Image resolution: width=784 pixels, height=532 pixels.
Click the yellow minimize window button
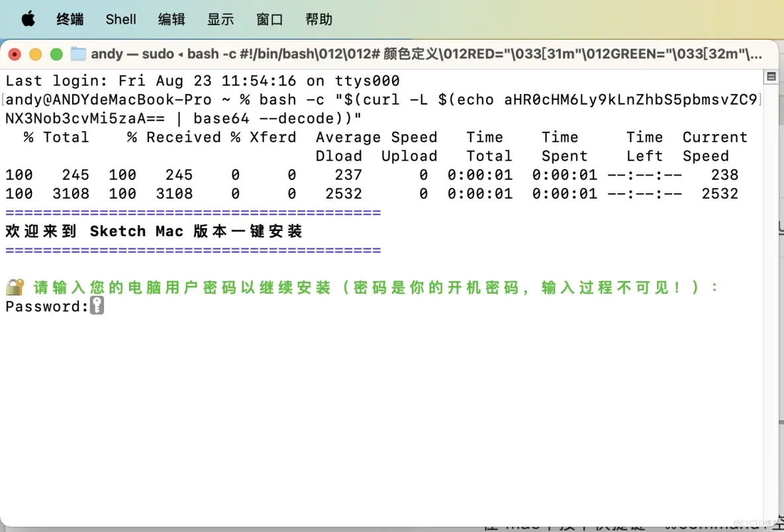click(36, 54)
